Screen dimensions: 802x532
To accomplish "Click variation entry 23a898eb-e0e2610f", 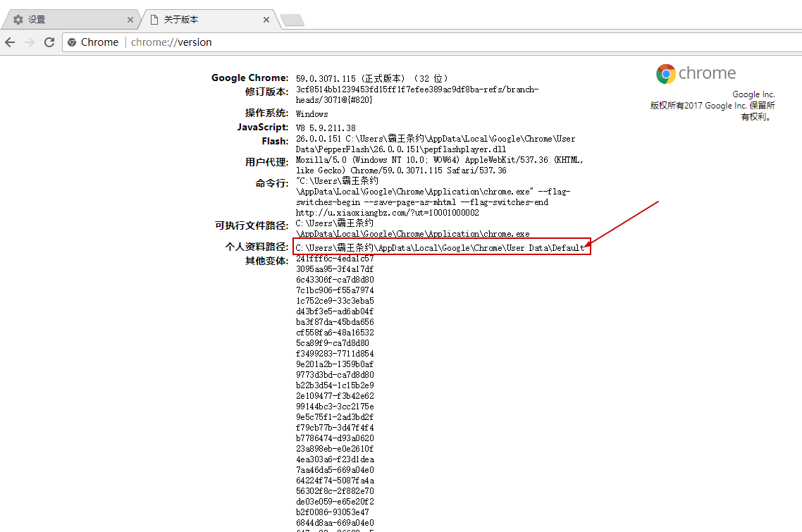I will point(335,449).
